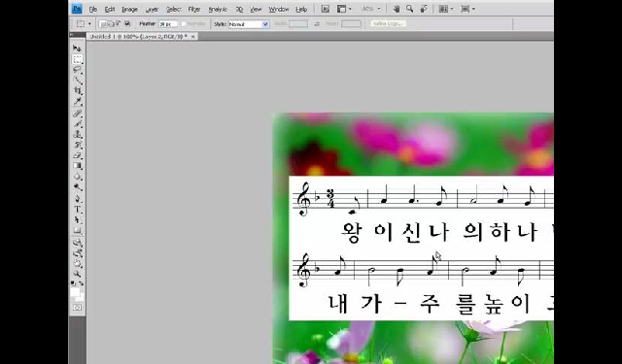
Task: Open the View Extras dropdown
Action: coord(343,9)
